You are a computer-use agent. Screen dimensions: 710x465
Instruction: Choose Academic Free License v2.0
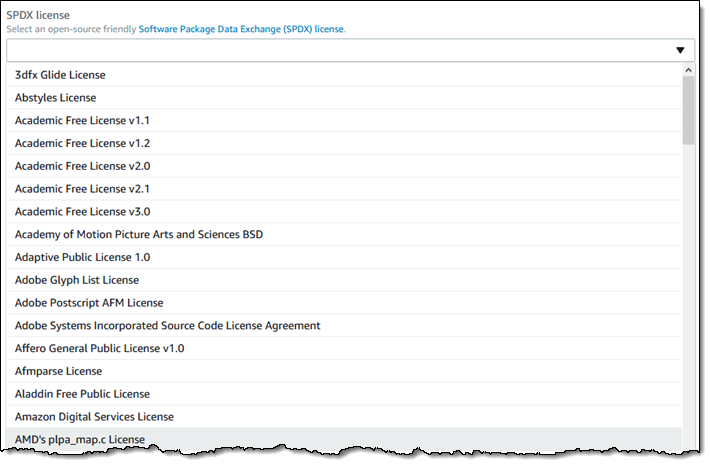(82, 166)
